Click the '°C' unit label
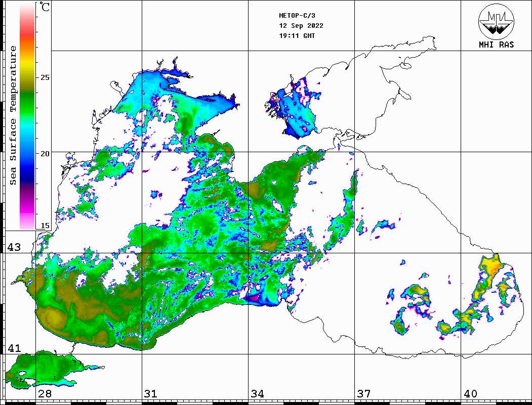The width and height of the screenshot is (532, 405). pyautogui.click(x=45, y=7)
